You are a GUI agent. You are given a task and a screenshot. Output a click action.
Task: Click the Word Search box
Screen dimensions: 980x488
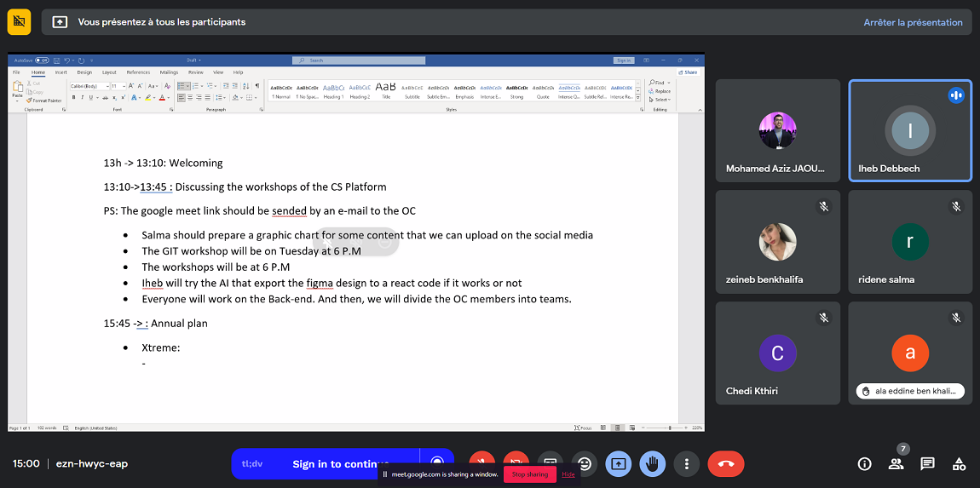coord(359,60)
